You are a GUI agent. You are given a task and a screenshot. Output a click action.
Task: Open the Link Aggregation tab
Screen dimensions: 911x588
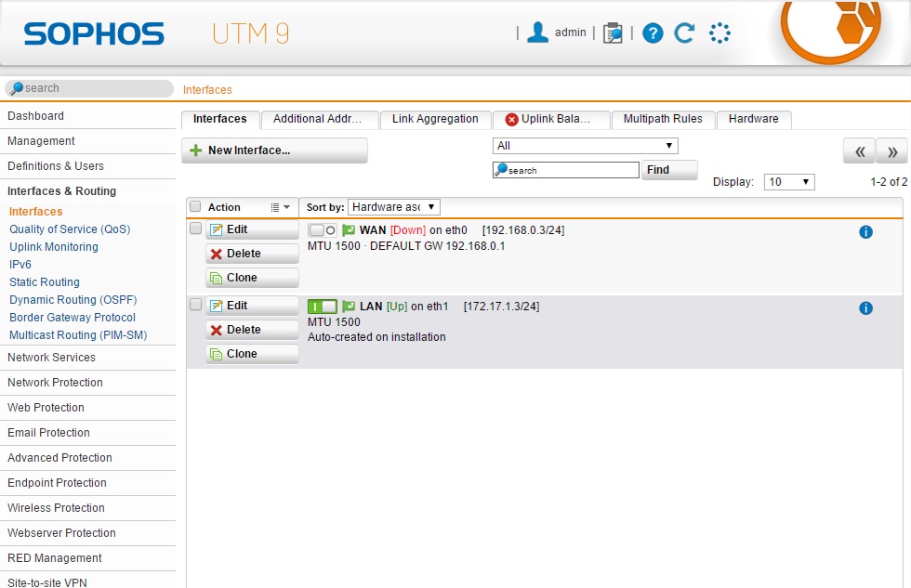coord(435,119)
